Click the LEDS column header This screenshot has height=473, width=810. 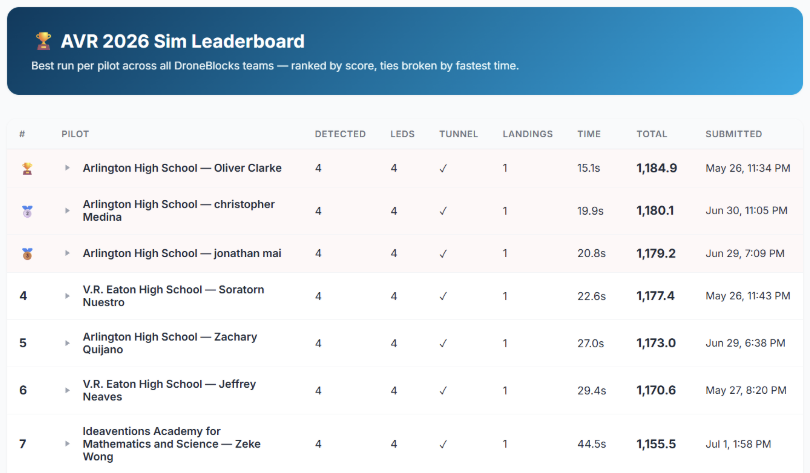tap(402, 134)
